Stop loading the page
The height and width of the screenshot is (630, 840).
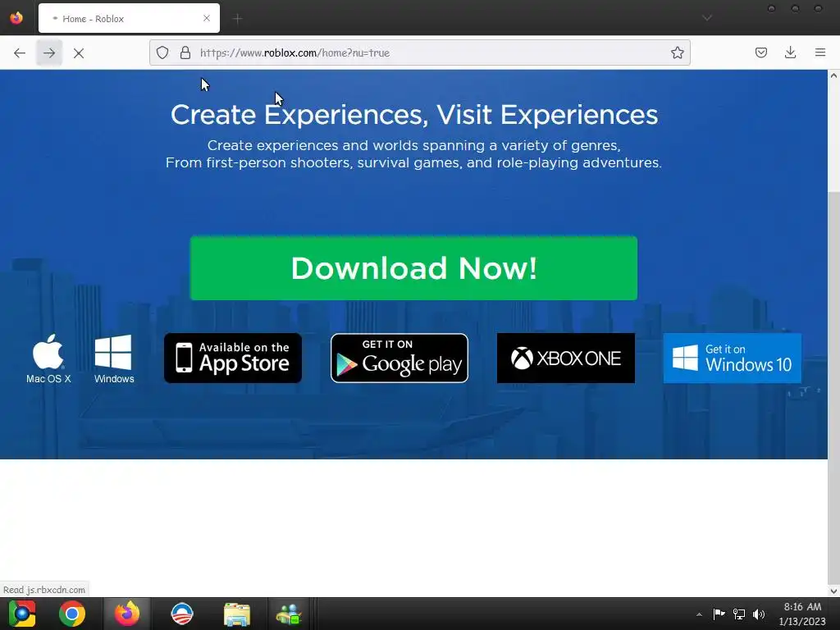pyautogui.click(x=79, y=53)
